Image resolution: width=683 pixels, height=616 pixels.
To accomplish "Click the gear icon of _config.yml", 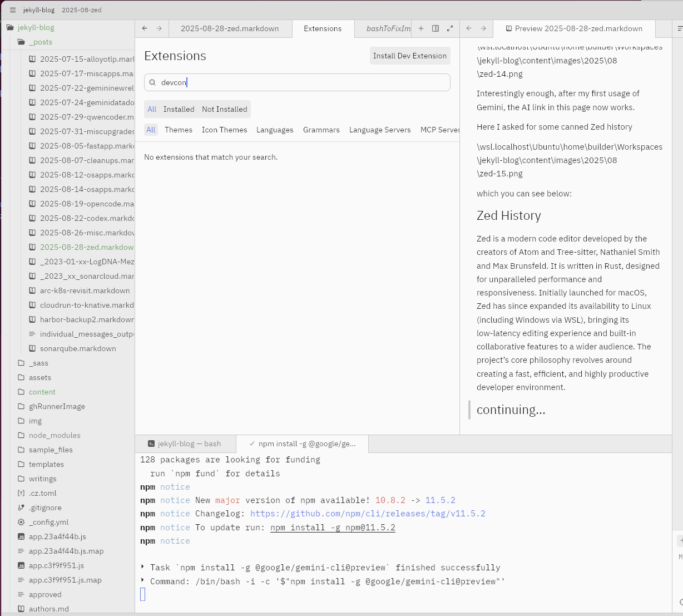I will 21,522.
